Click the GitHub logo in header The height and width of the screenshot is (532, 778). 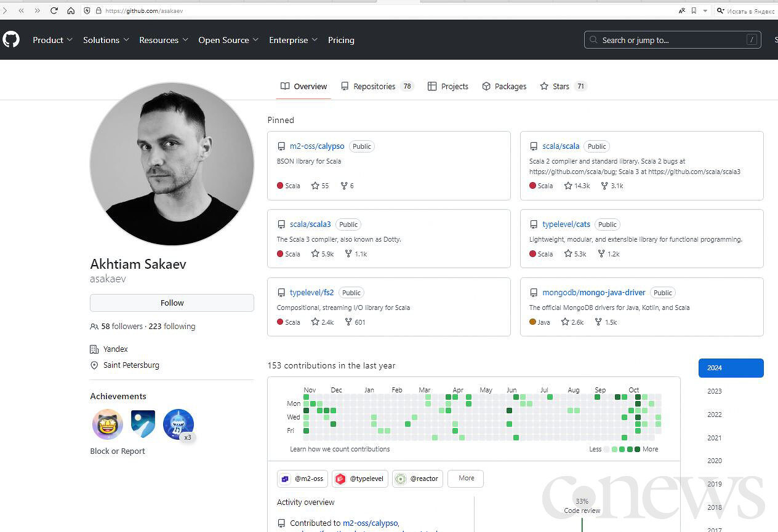click(11, 40)
